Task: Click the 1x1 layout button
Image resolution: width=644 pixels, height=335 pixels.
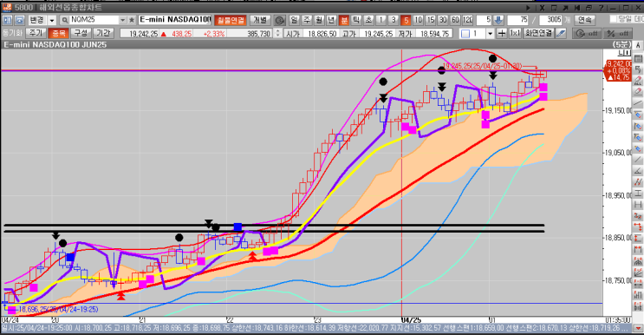Action: tap(515, 34)
